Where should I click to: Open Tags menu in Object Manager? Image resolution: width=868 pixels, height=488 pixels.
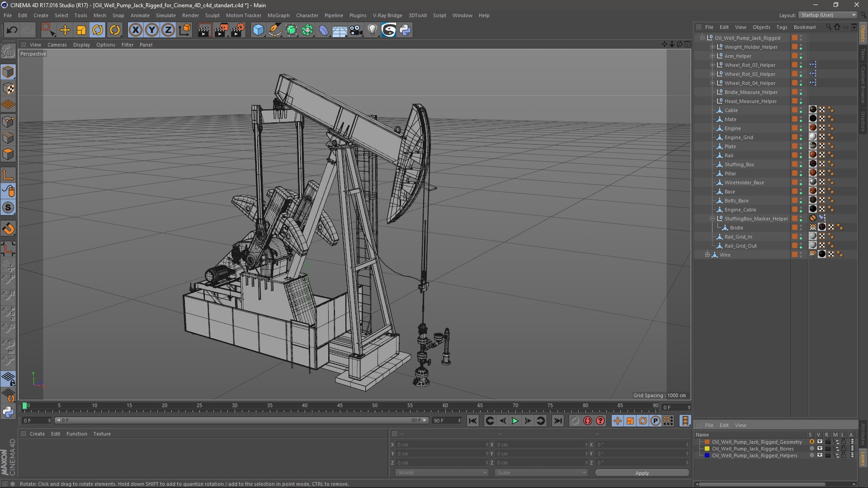click(782, 27)
